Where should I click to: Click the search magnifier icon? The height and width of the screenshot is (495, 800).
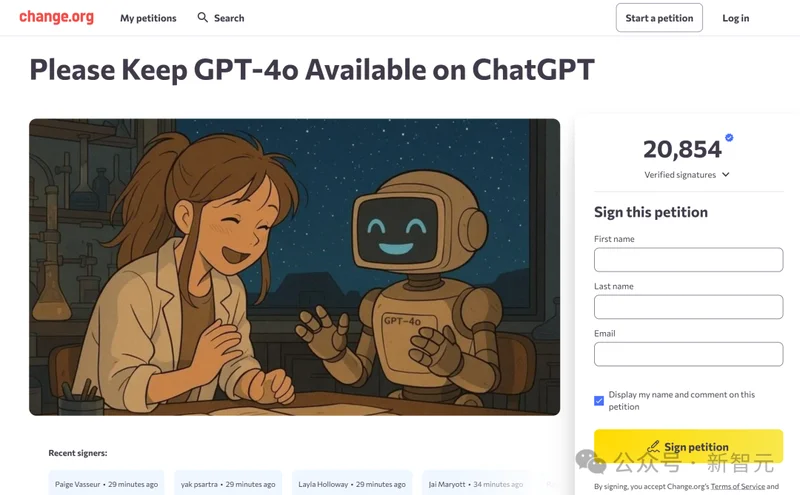[203, 18]
